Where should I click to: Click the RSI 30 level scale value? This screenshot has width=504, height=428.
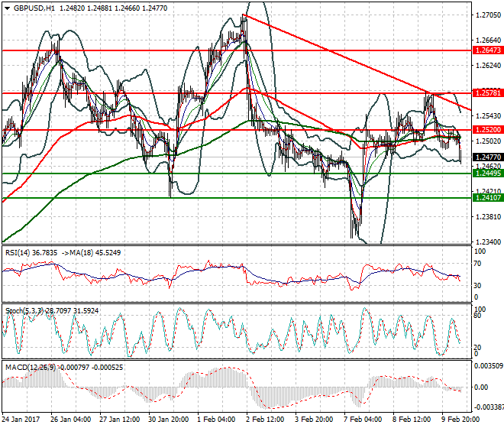coord(477,285)
